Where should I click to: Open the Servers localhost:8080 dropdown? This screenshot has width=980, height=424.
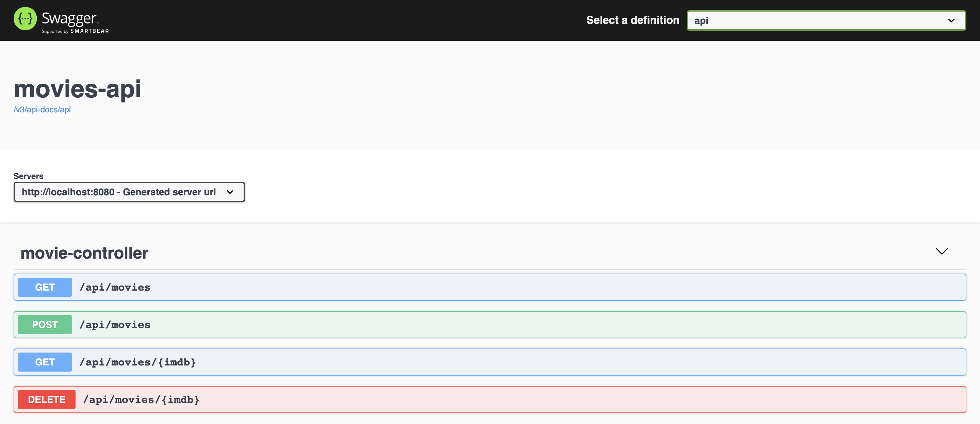[119, 192]
